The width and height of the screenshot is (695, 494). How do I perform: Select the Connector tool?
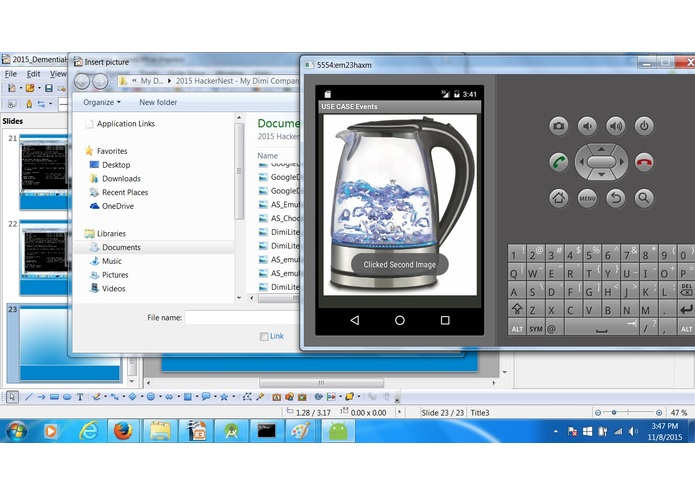click(114, 397)
